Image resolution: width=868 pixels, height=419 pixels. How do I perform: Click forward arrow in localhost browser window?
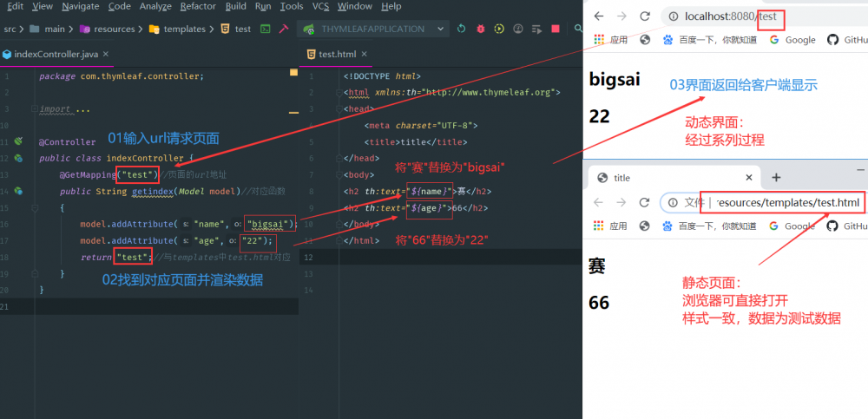[x=621, y=16]
